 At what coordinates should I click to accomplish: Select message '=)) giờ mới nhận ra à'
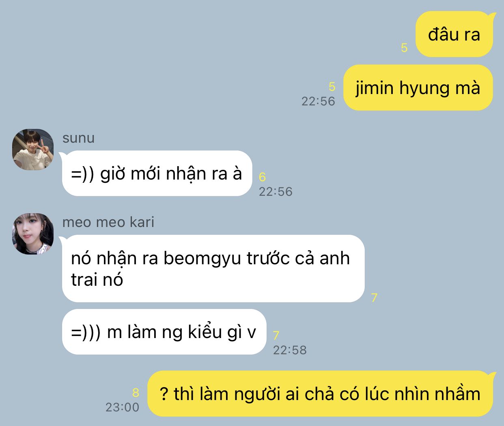(157, 173)
